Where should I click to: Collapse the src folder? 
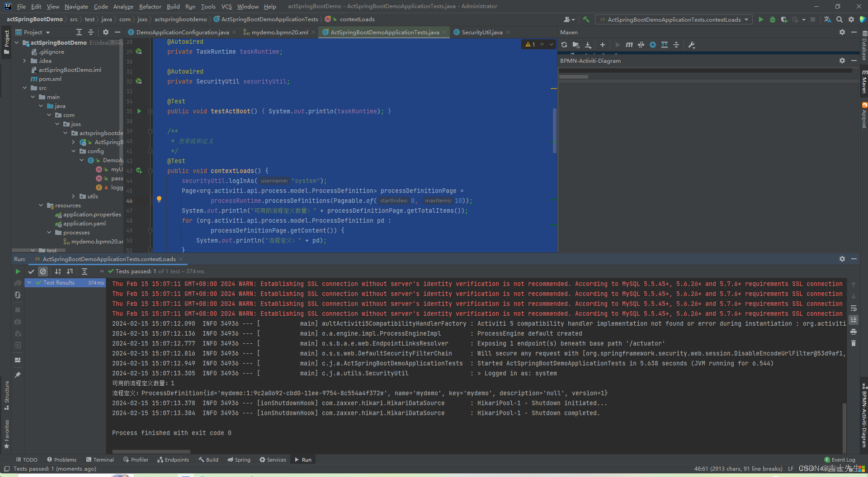pos(24,88)
